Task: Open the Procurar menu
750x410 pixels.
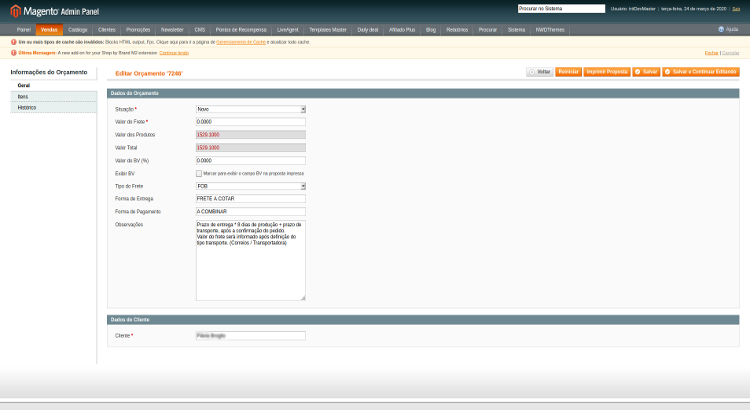Action: pyautogui.click(x=488, y=30)
